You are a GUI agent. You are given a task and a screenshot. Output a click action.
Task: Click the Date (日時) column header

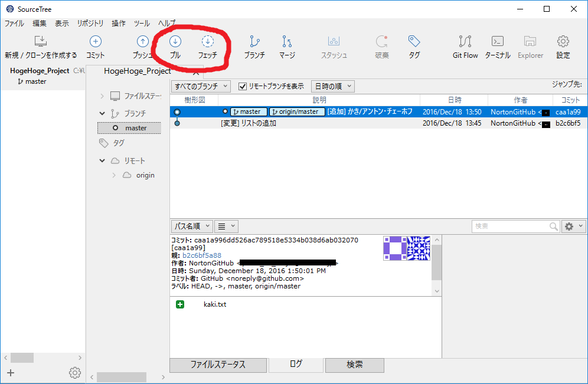pos(454,100)
